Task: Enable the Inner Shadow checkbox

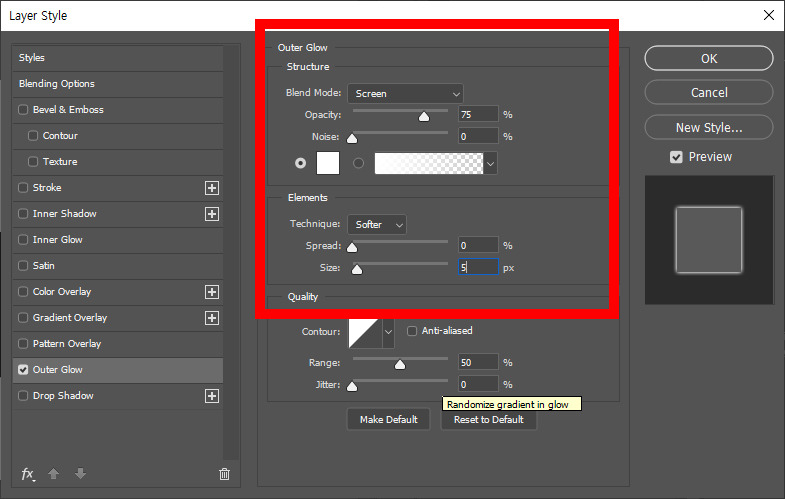Action: tap(23, 214)
